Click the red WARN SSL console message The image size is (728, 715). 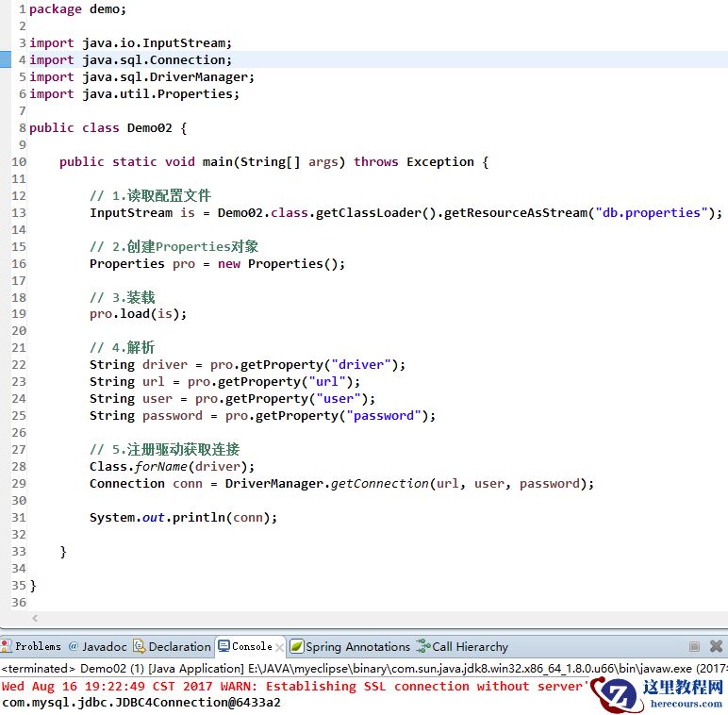click(x=283, y=686)
